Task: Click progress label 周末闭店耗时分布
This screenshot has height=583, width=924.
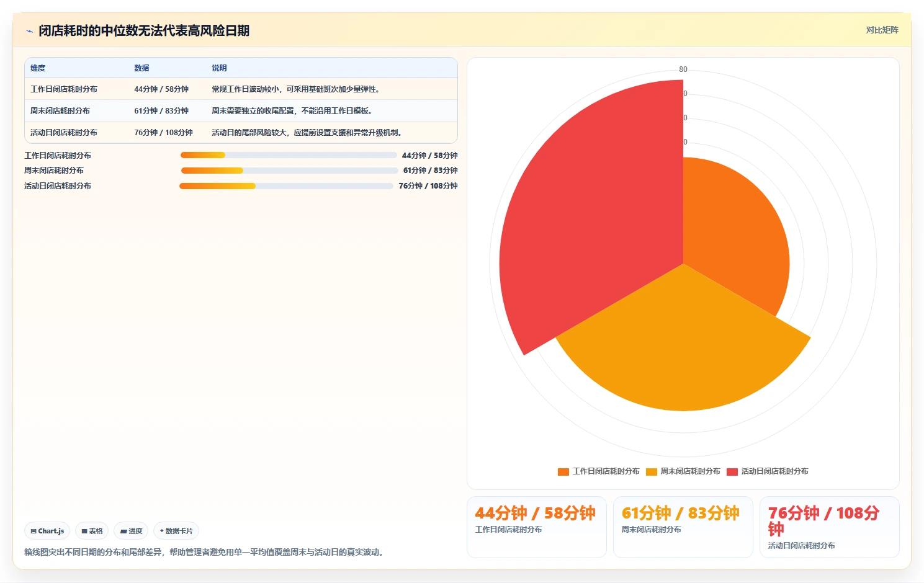Action: tap(54, 171)
